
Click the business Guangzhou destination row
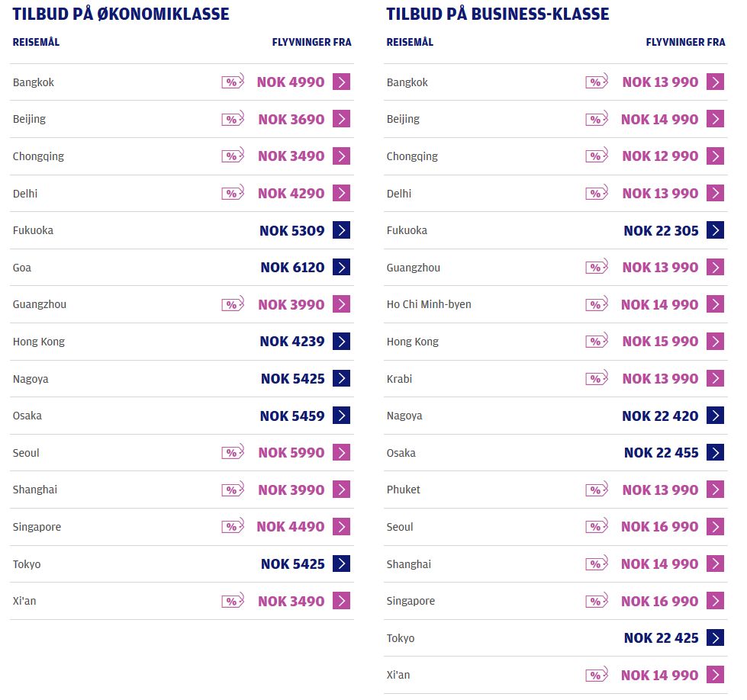coord(555,268)
